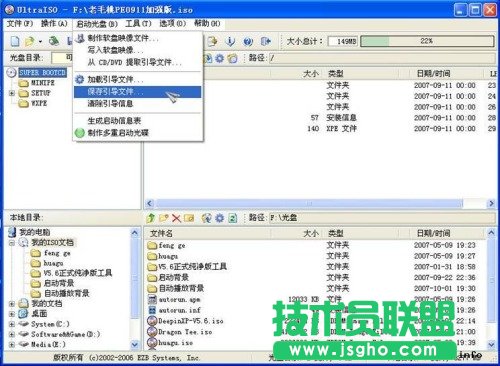500x366 pixels.
Task: Select Dragon Tee.iso in the local file list
Action: click(x=185, y=332)
